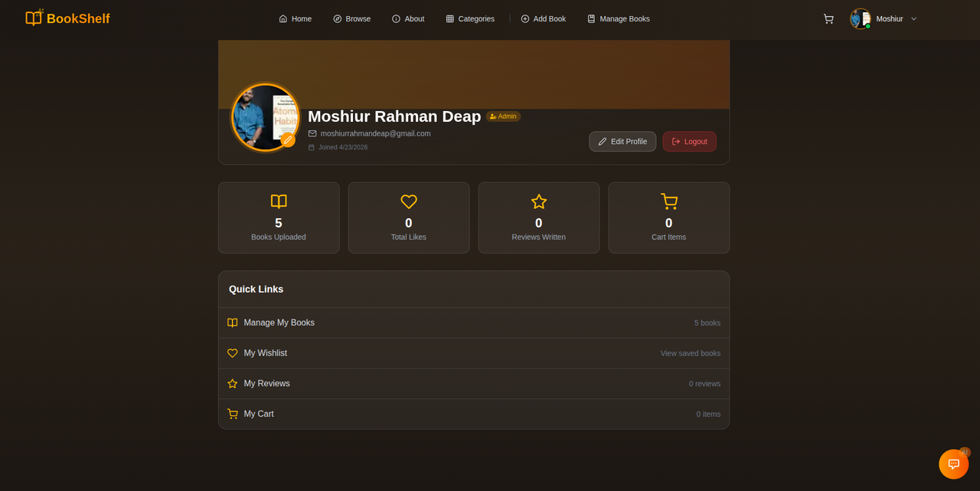Click the cart icon beside My Cart

[x=233, y=414]
